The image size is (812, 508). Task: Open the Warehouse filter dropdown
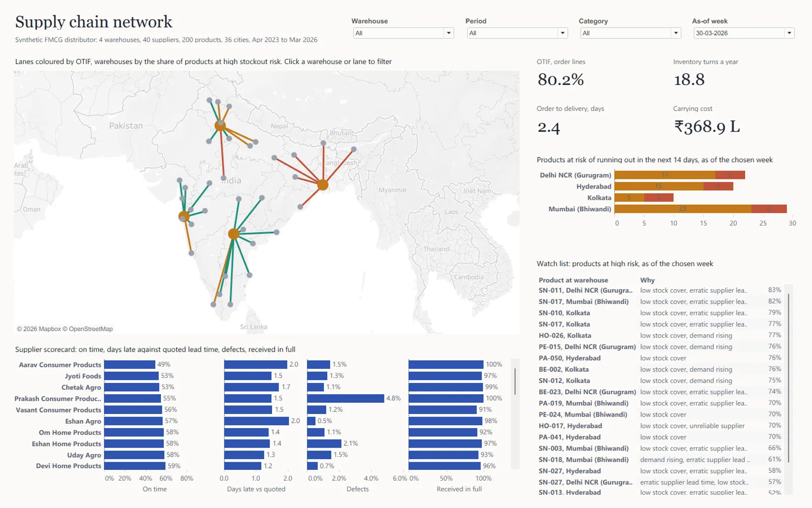point(403,33)
